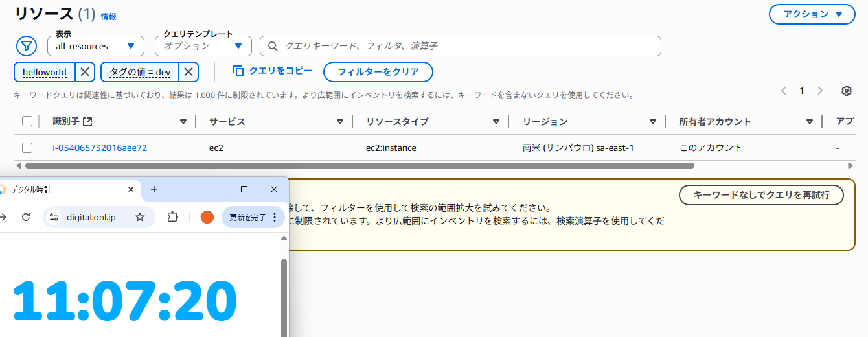Open the browser extensions puzzle icon
This screenshot has width=868, height=337.
pos(172,217)
